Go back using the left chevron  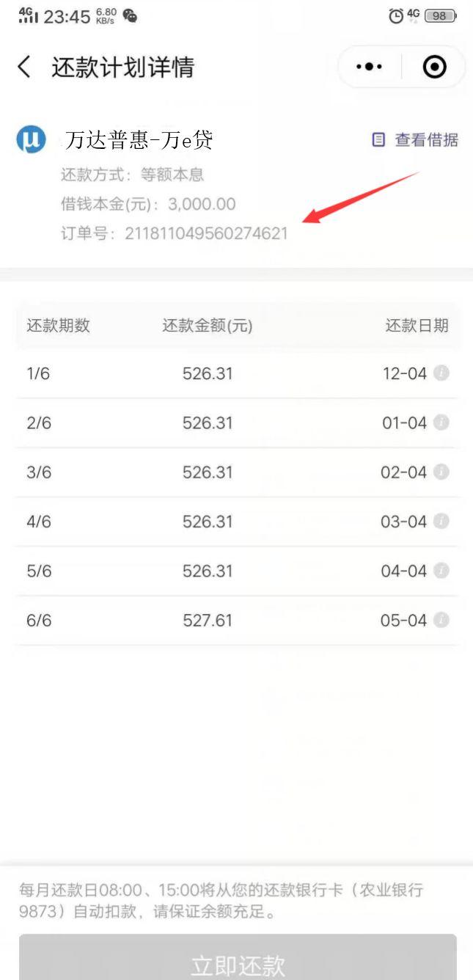25,67
